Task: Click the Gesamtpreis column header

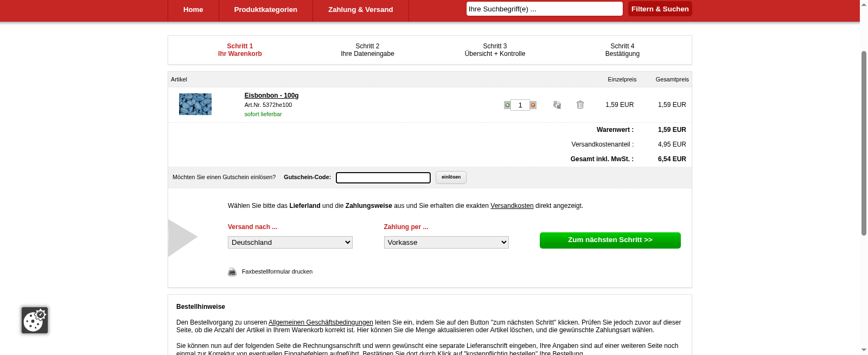Action: click(672, 79)
